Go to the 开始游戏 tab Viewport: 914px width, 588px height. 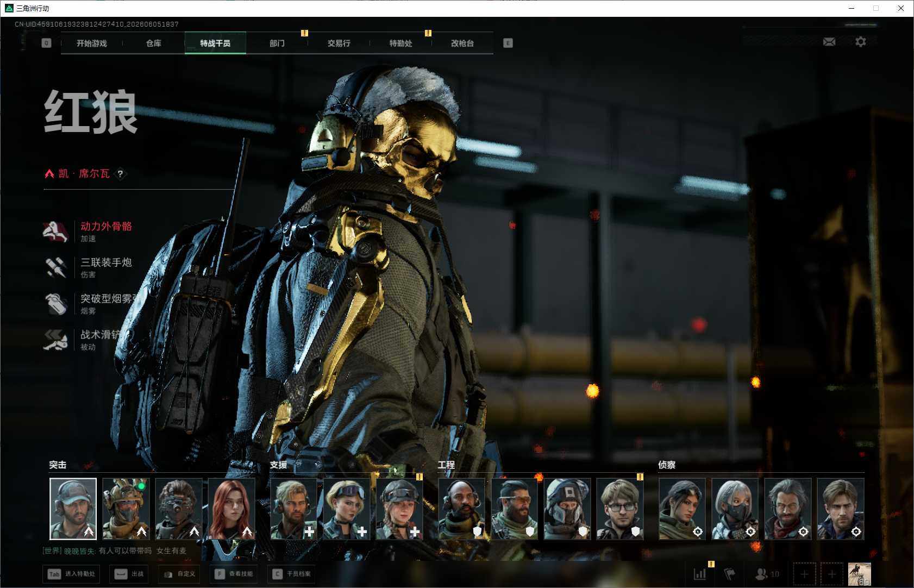click(92, 43)
